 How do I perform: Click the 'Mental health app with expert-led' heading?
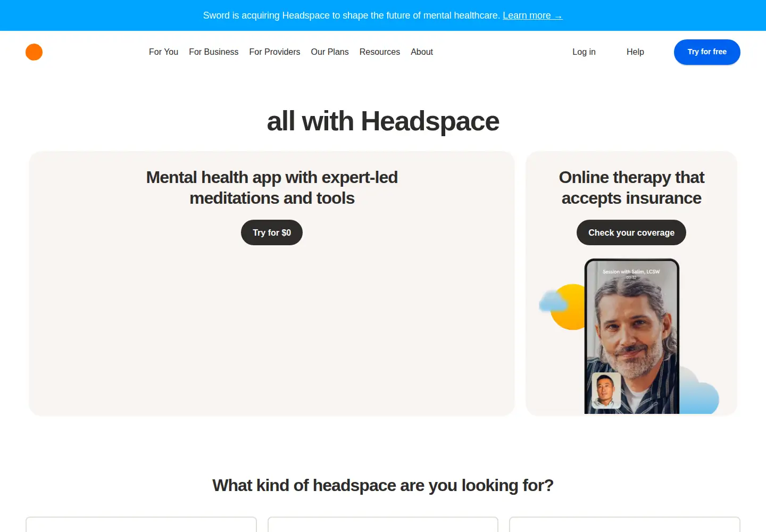coord(272,188)
